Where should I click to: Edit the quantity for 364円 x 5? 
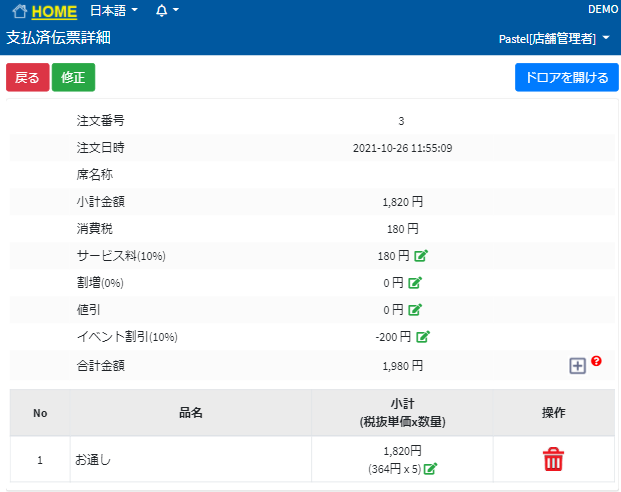coord(431,468)
